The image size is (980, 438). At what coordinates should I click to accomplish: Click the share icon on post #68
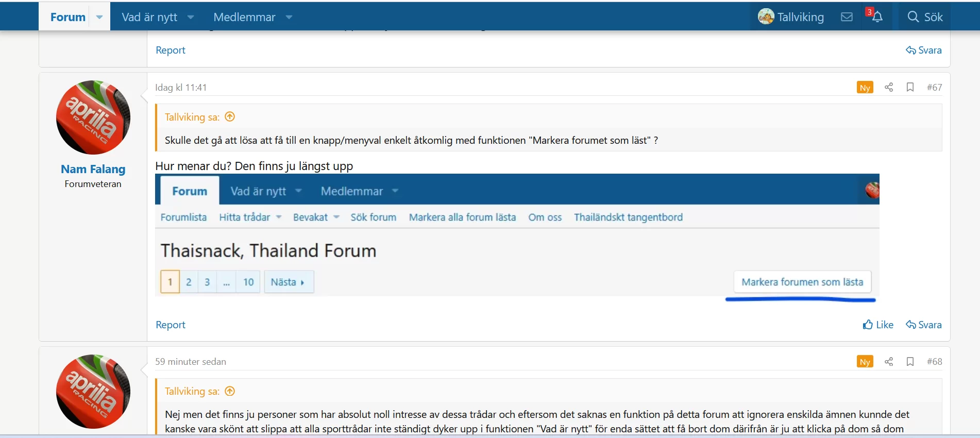point(889,361)
